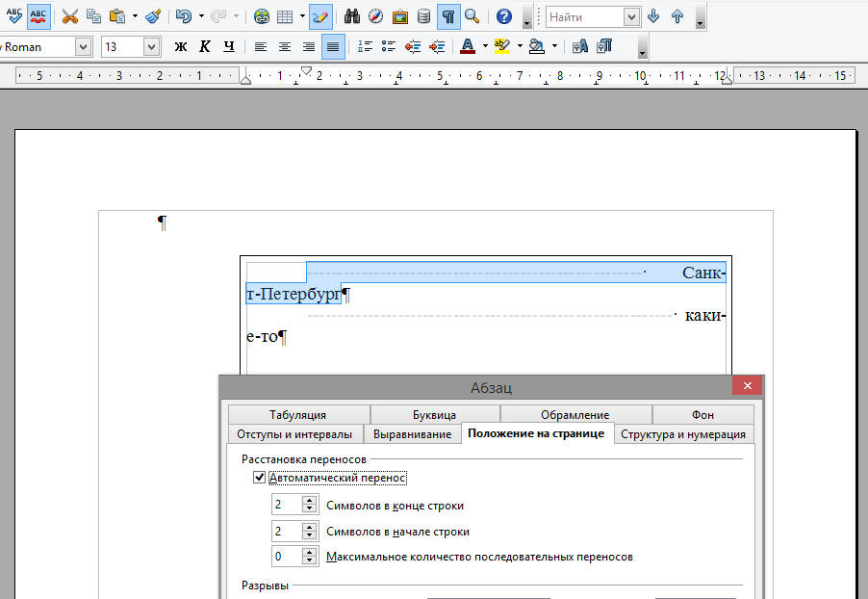Open the Navigator compass icon

point(376,16)
